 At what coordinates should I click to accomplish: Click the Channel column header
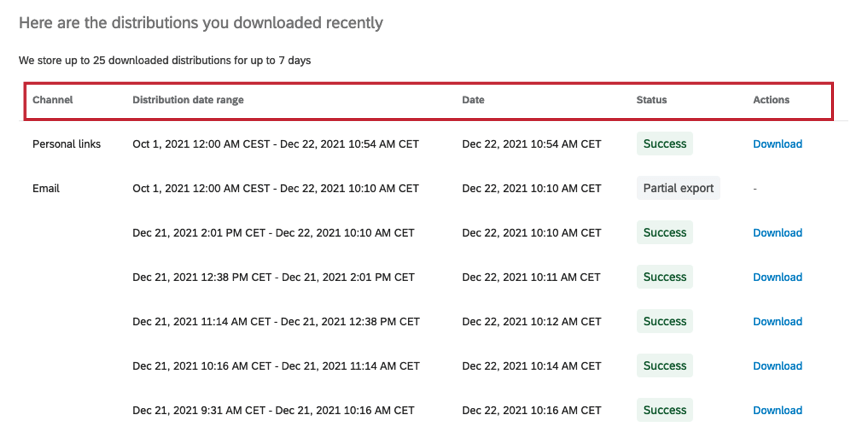[x=53, y=100]
